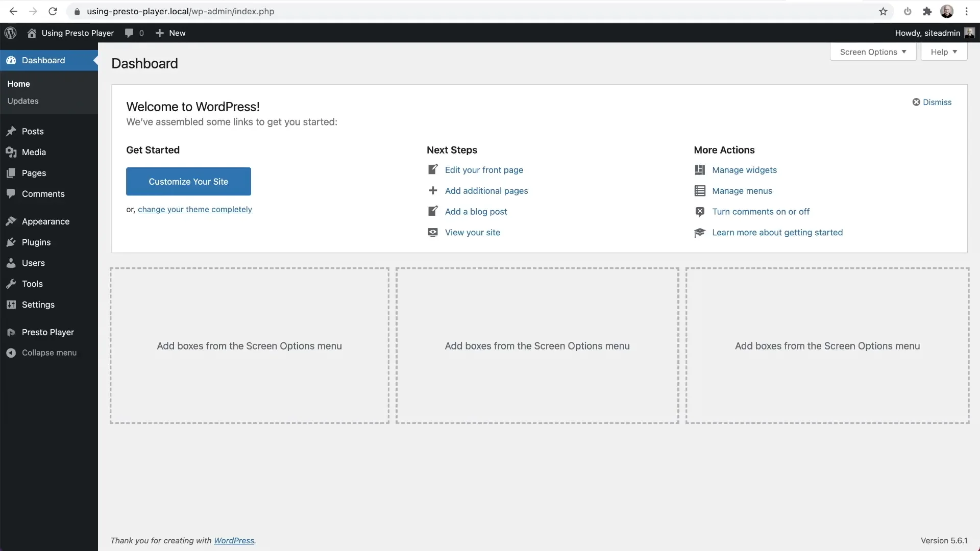
Task: Click the Version 5.6.1 footer text
Action: coord(944,541)
